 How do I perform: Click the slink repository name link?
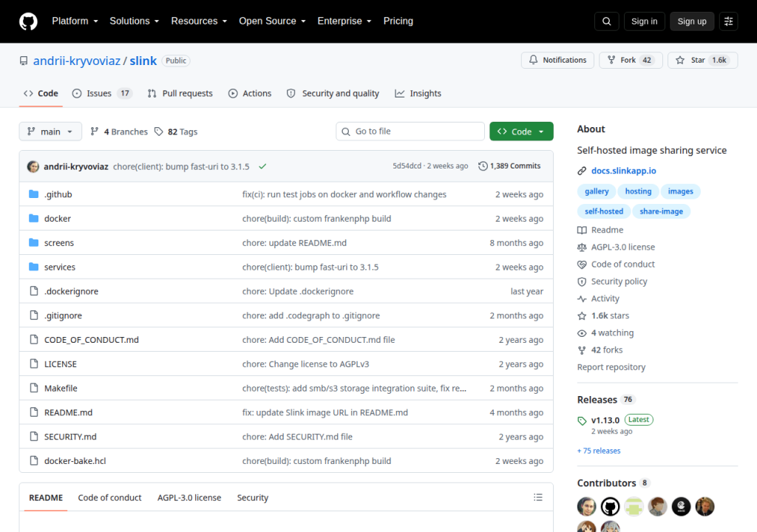coord(143,61)
